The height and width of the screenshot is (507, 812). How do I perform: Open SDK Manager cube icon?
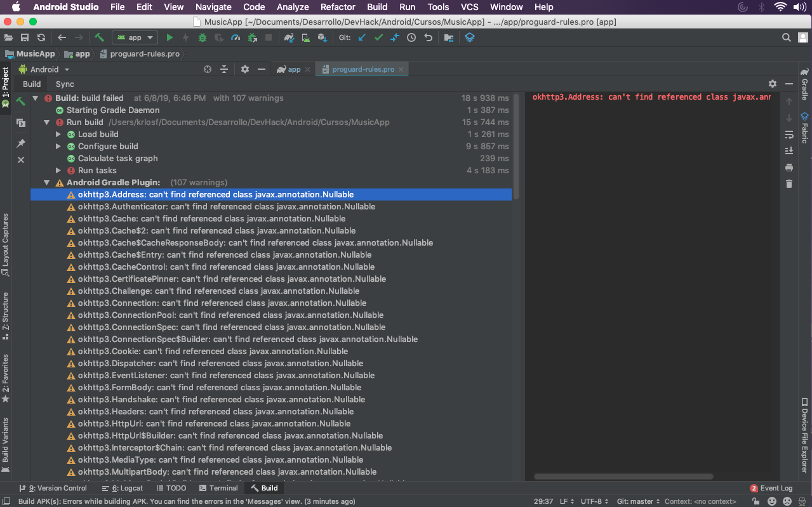(x=323, y=38)
